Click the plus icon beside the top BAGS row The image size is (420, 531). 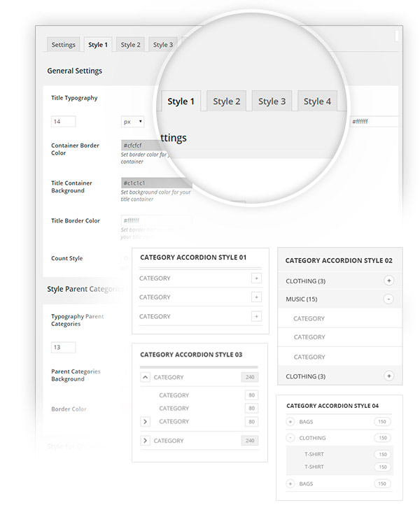pos(290,422)
